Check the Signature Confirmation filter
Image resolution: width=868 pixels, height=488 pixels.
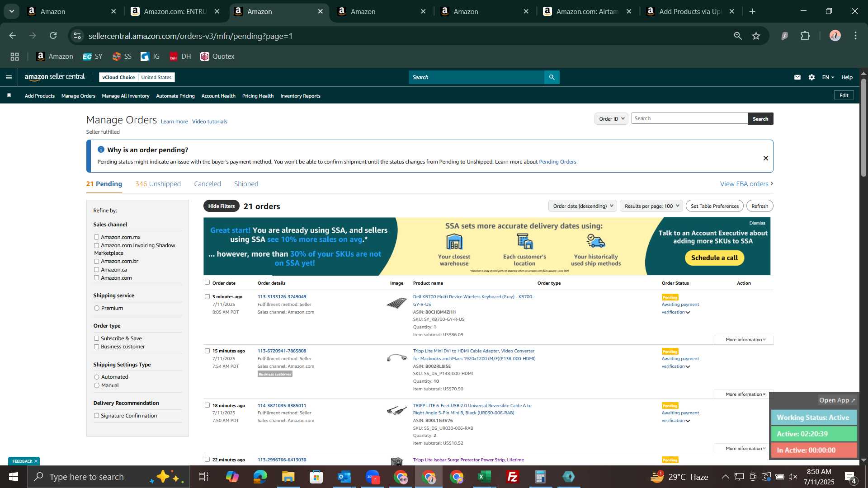click(x=96, y=416)
